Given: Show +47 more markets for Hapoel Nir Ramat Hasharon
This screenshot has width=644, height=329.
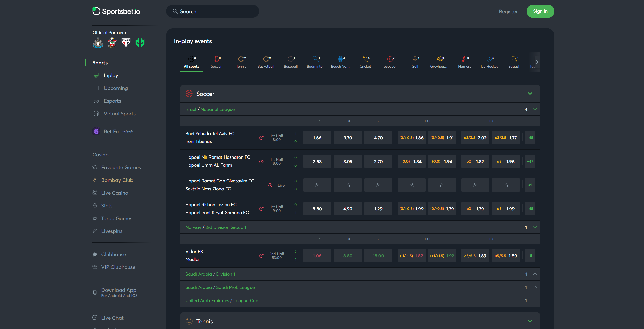Looking at the screenshot, I should tap(530, 161).
